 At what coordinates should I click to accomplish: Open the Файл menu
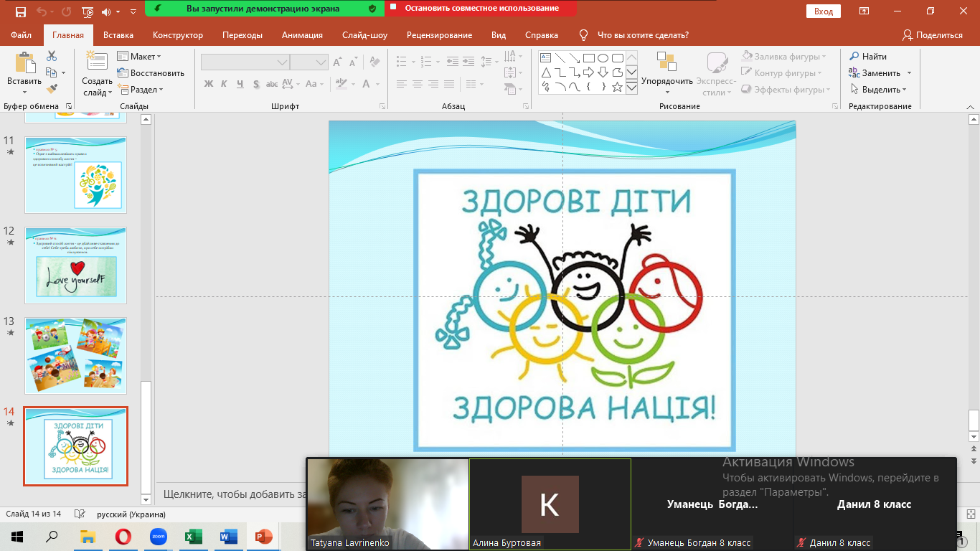pos(22,34)
